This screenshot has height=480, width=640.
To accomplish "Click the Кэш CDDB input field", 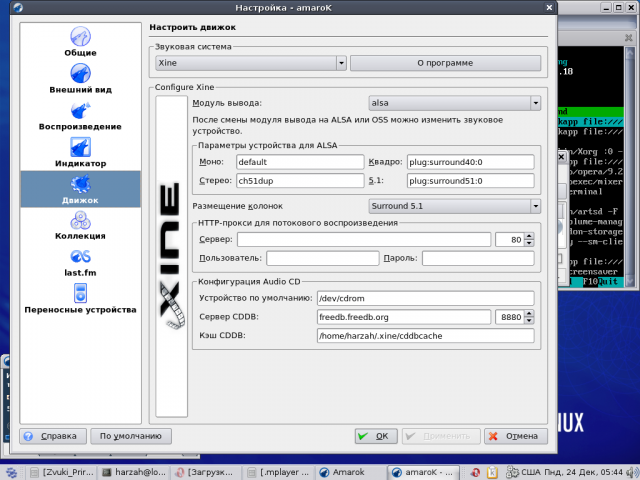I will coord(426,336).
